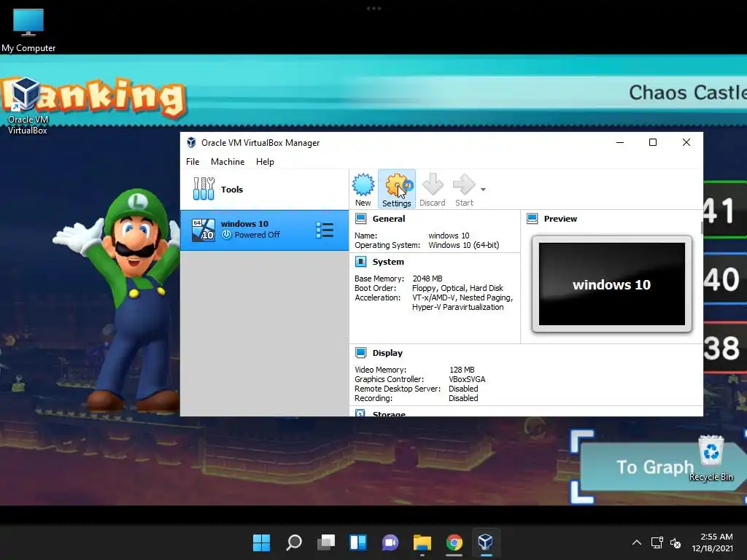
Task: Open the My Computer desktop icon
Action: point(28,31)
